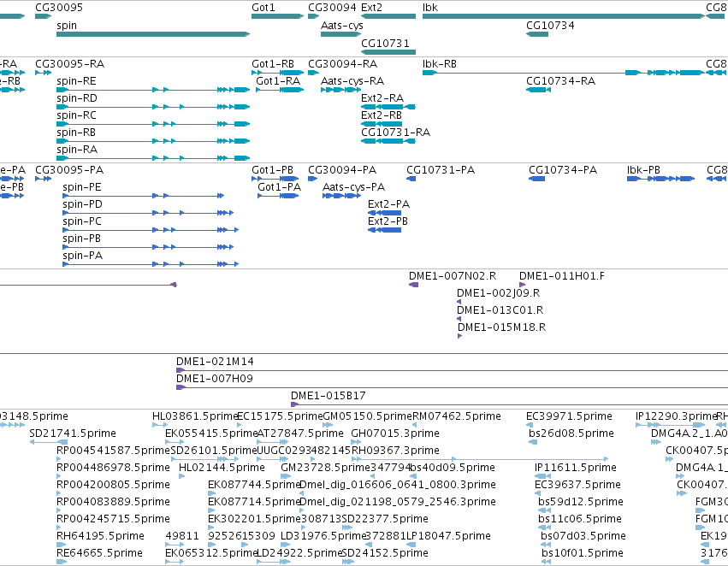The height and width of the screenshot is (566, 728).
Task: Select the Got1 gene label
Action: tap(263, 8)
